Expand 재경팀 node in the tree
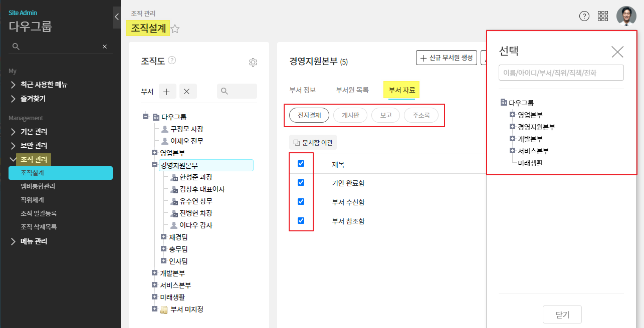Viewport: 644px width, 328px height. pyautogui.click(x=163, y=237)
